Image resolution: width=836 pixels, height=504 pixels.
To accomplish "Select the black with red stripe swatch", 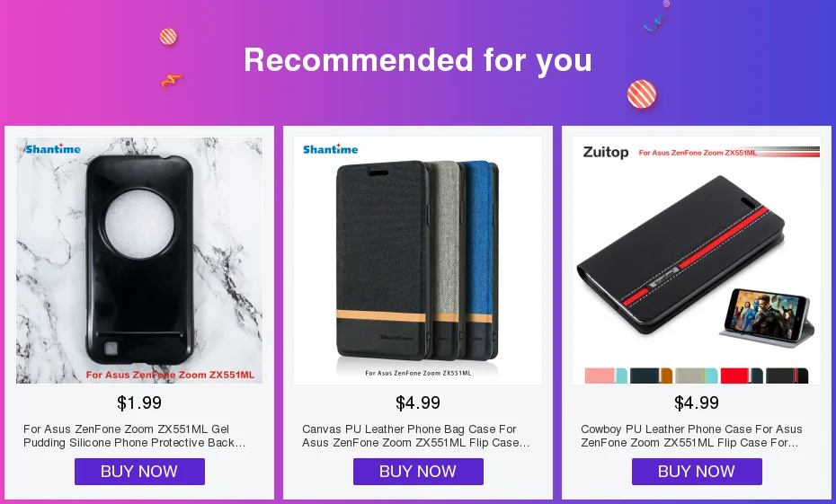I will click(x=787, y=376).
